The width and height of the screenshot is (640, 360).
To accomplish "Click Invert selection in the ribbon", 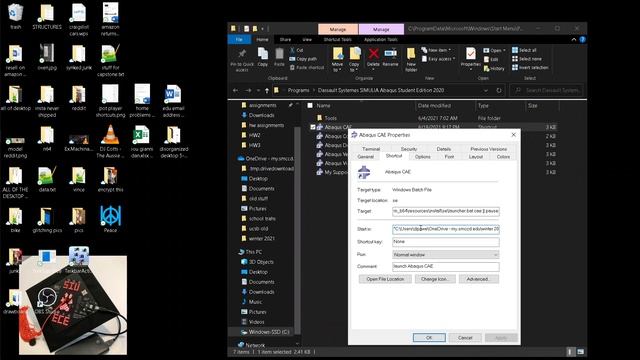I will [530, 67].
